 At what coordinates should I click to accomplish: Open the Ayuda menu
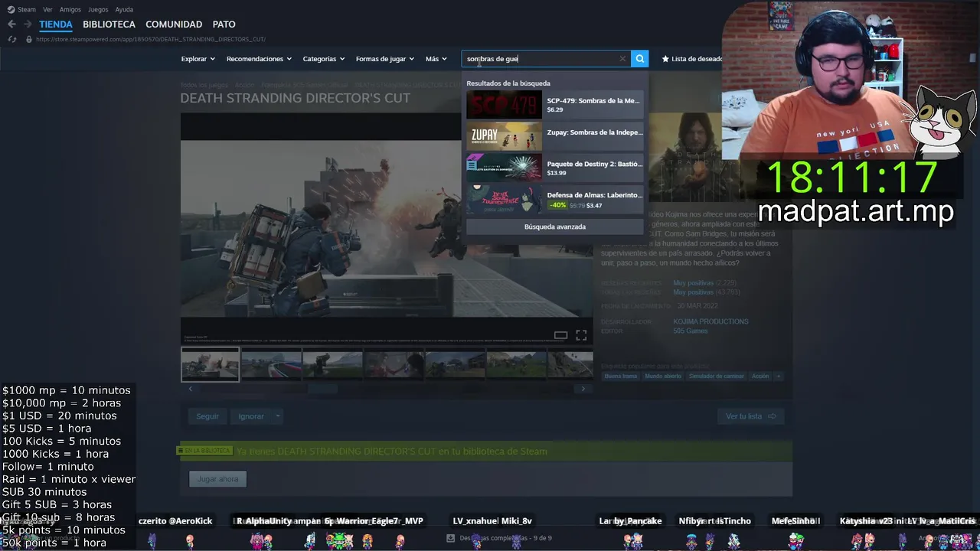click(124, 9)
